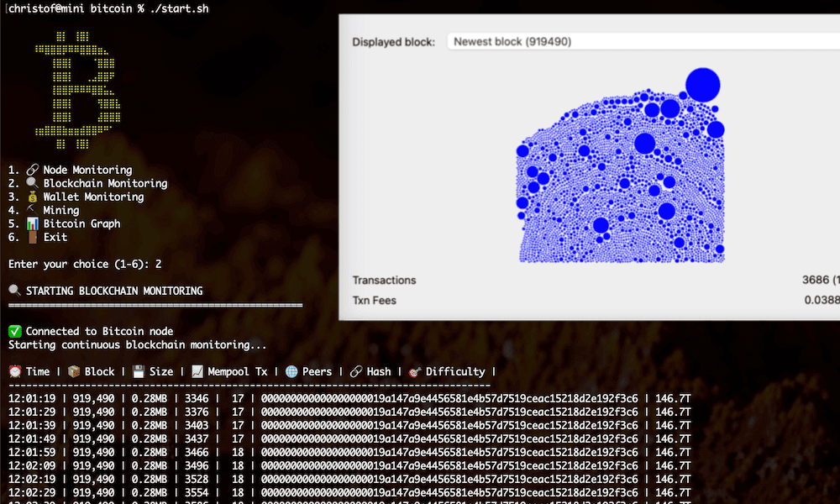This screenshot has width=840, height=504.
Task: Toggle the Mempool Tx chart icon
Action: pyautogui.click(x=197, y=371)
